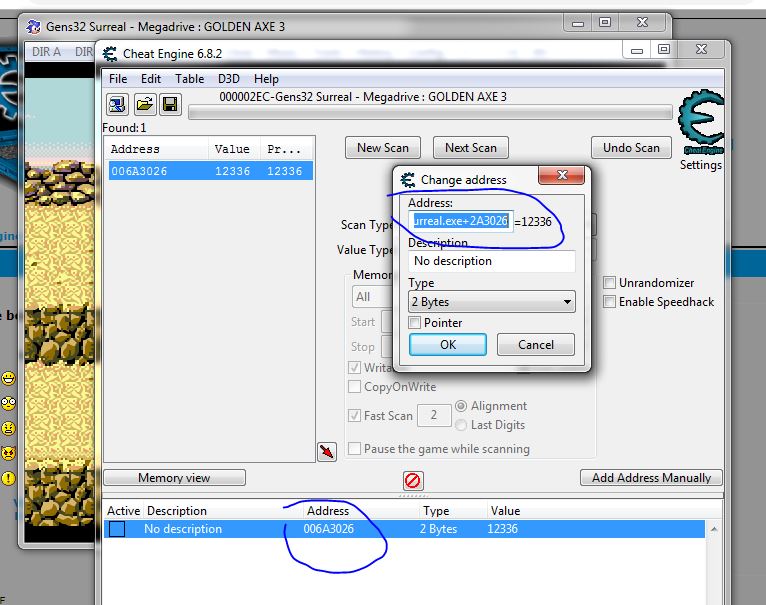Open the Memory region All dropdown
The width and height of the screenshot is (766, 605).
pyautogui.click(x=372, y=297)
